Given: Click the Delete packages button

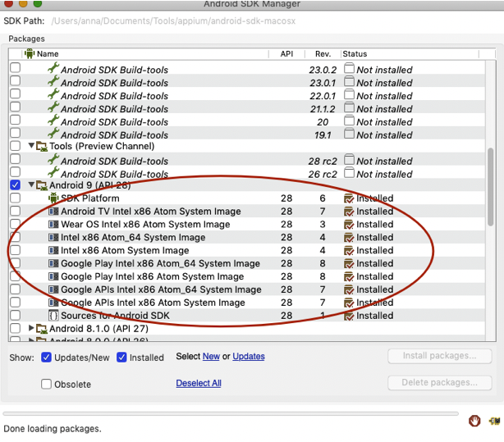Looking at the screenshot, I should coord(440,383).
